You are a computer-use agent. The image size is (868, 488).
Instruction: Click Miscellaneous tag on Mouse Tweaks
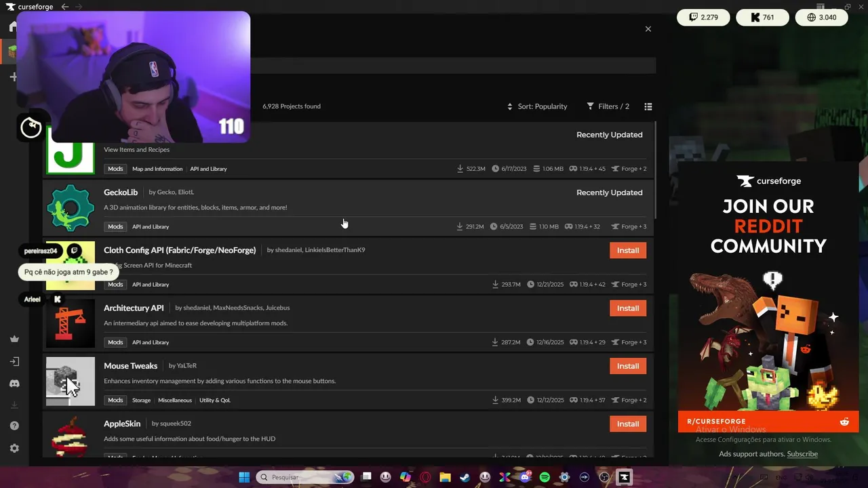175,400
